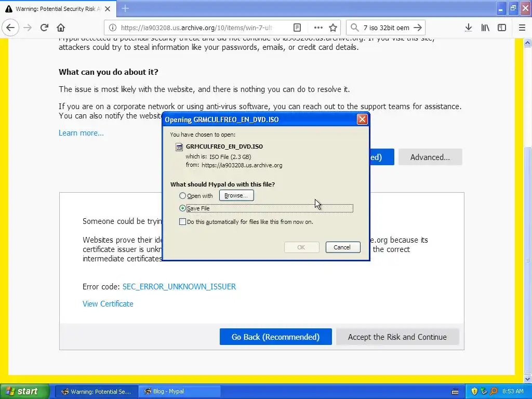Open a new tab with plus icon
Image resolution: width=532 pixels, height=399 pixels.
click(125, 8)
